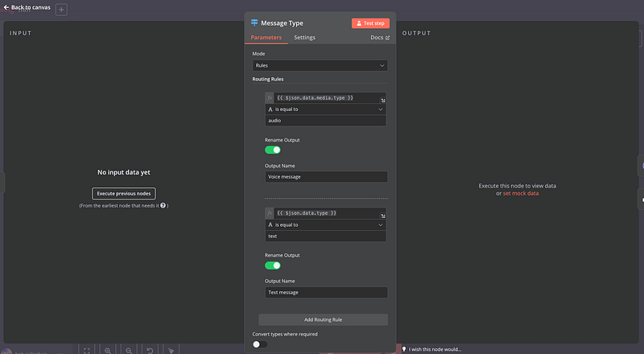The width and height of the screenshot is (644, 354).
Task: Expand the operator dropdown above audio value
Action: click(325, 109)
